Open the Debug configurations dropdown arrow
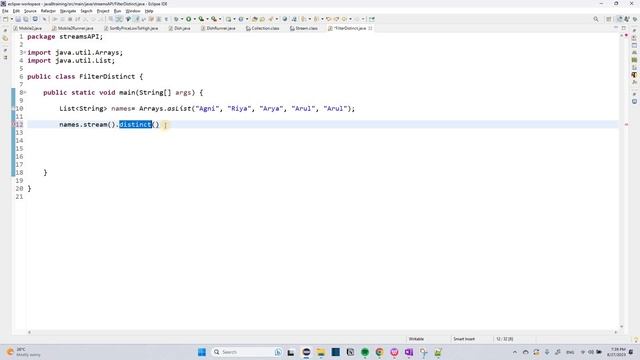Image resolution: width=640 pixels, height=360 pixels. tap(182, 19)
